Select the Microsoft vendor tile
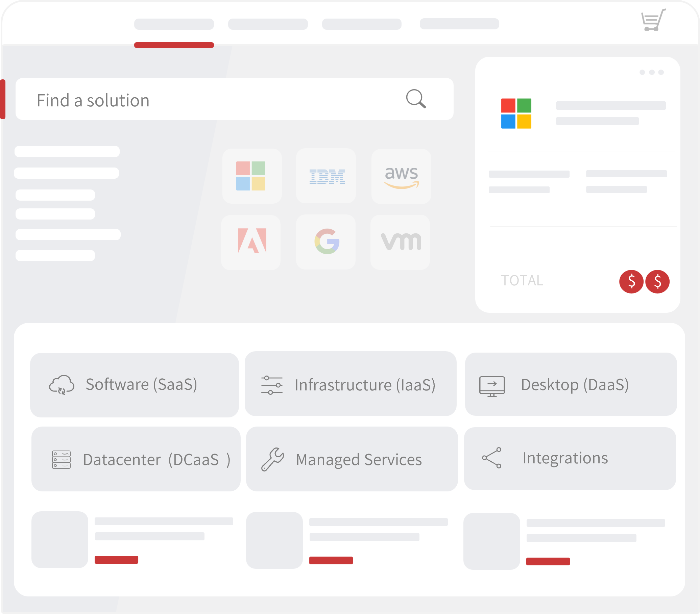Viewport: 700px width, 614px height. [252, 176]
